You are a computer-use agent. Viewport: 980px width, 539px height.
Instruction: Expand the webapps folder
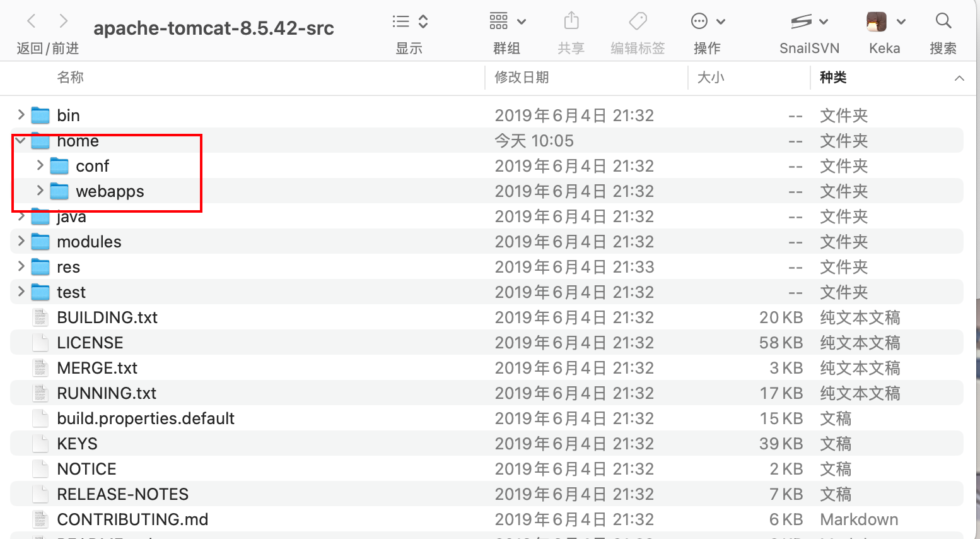tap(40, 191)
